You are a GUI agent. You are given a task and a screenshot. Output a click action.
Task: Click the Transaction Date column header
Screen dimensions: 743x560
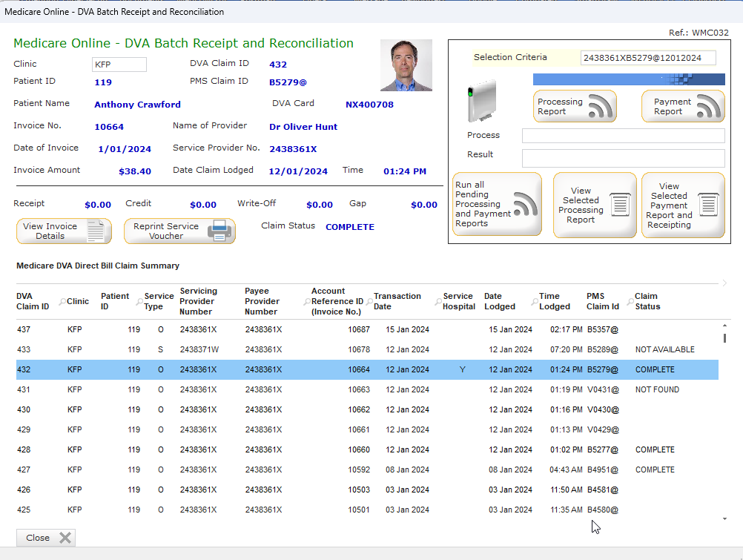(x=397, y=301)
